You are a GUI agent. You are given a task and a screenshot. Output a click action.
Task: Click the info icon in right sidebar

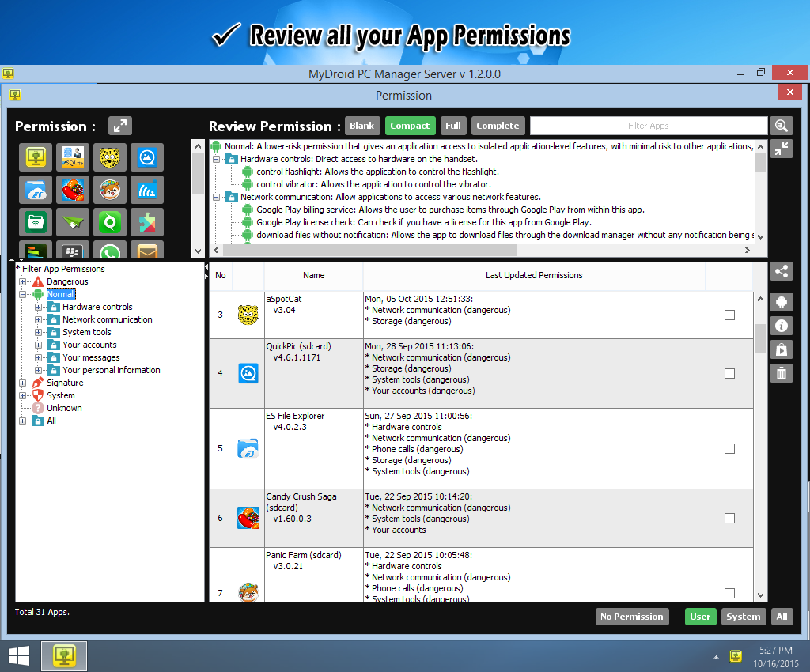(x=782, y=326)
